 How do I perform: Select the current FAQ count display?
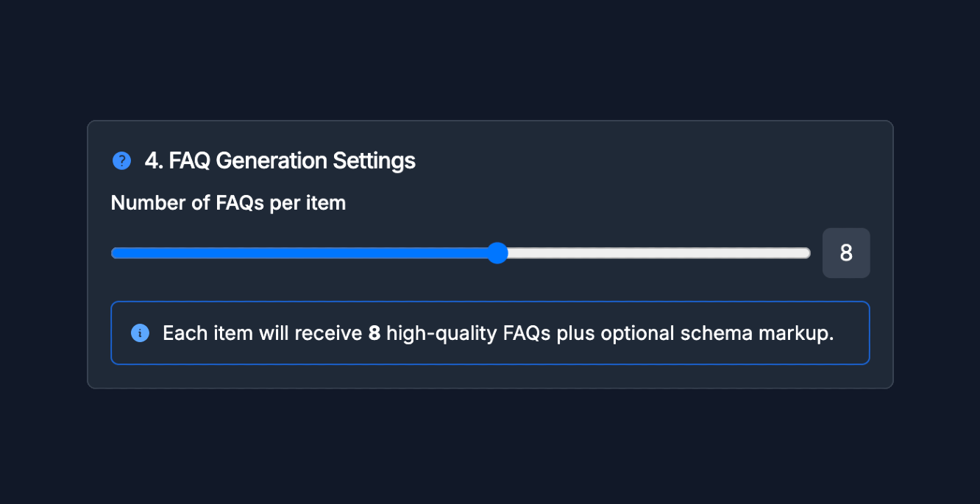point(846,252)
